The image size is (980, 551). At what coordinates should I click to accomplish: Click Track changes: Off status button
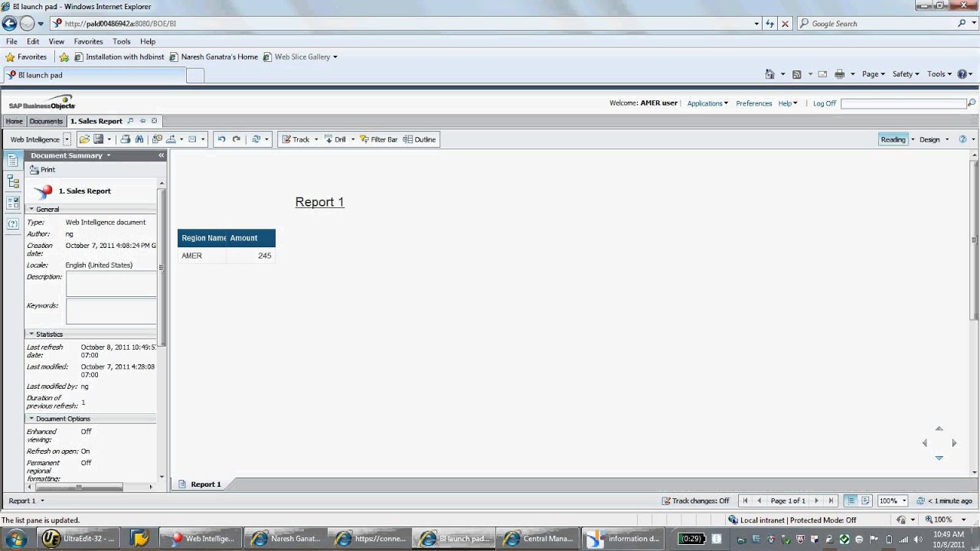point(695,500)
